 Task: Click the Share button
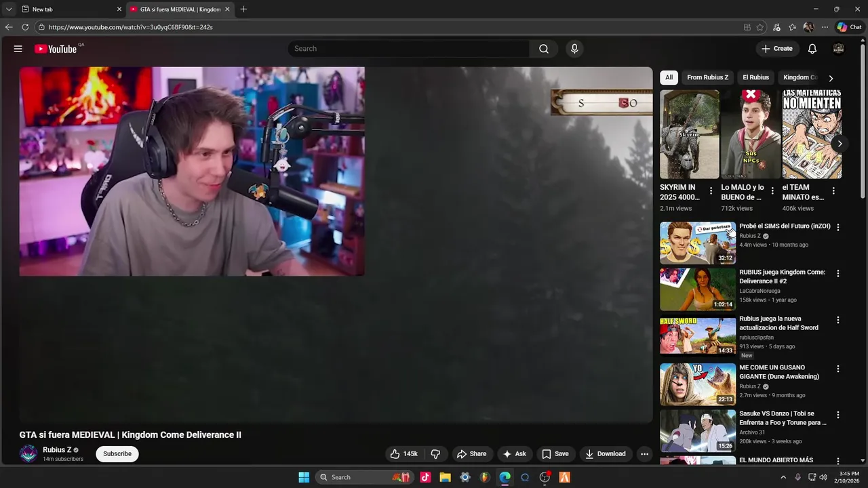[471, 454]
